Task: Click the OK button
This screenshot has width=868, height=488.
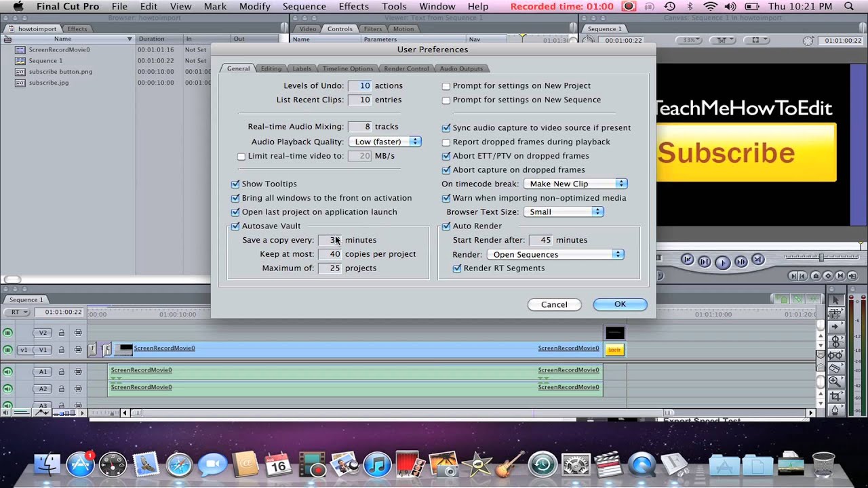Action: tap(620, 304)
